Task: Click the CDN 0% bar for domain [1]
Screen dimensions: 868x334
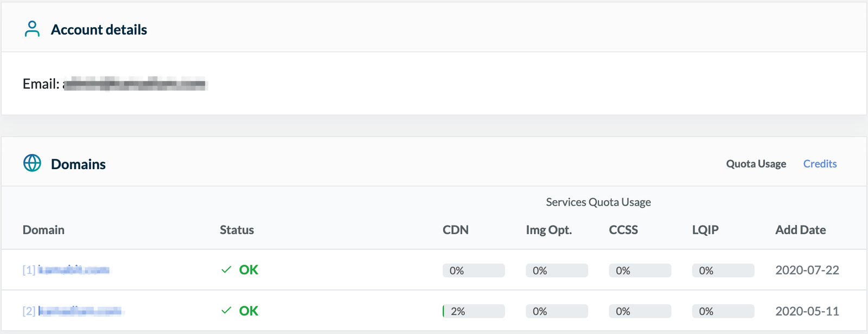Action: coord(474,271)
